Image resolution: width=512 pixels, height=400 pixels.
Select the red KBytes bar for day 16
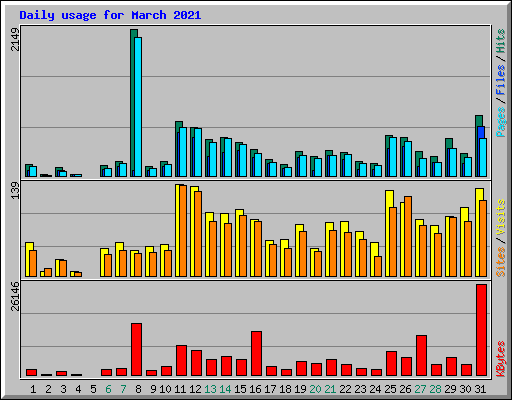tap(256, 353)
